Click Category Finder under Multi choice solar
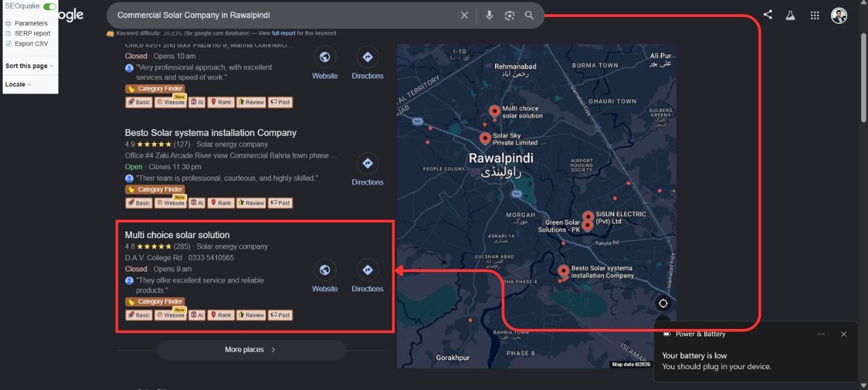The width and height of the screenshot is (868, 390). click(x=155, y=302)
